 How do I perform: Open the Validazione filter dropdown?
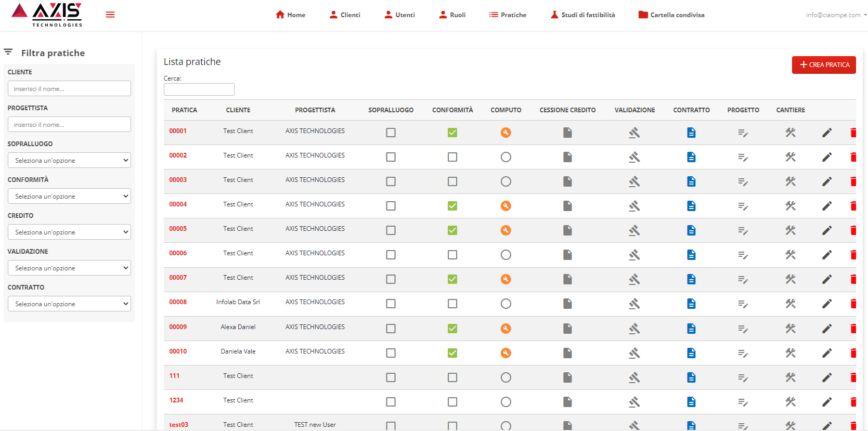[69, 268]
